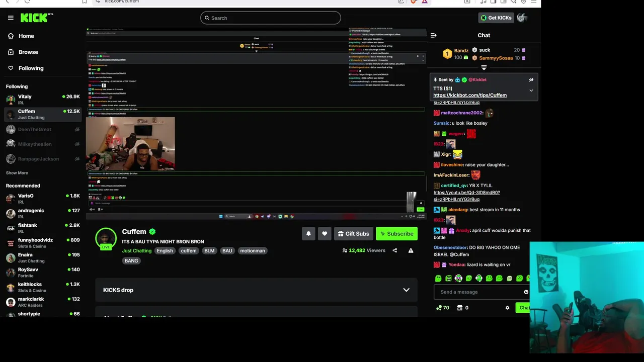The height and width of the screenshot is (362, 644).
Task: Open androgenic recommended channel
Action: coord(43,213)
